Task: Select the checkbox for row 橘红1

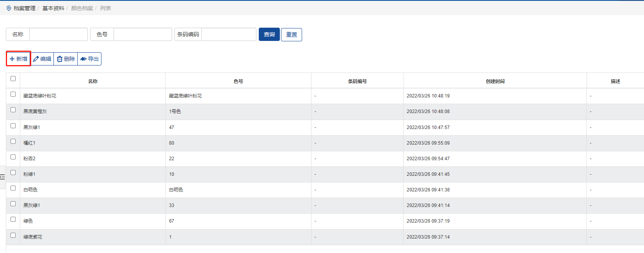Action: coord(13,142)
